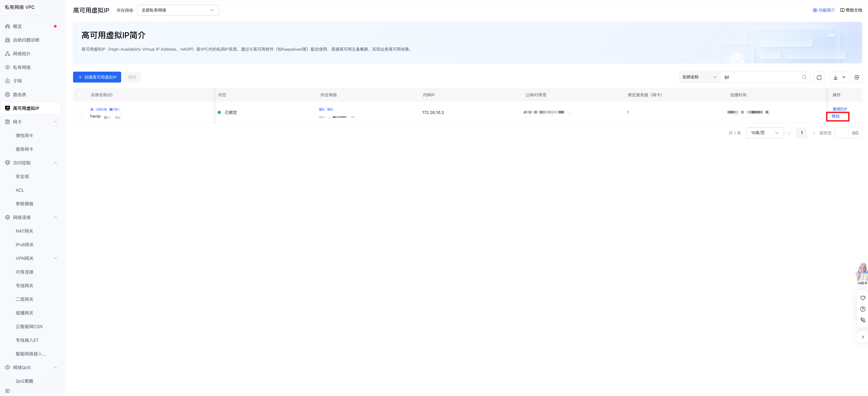The height and width of the screenshot is (396, 868).
Task: Go to previous page arrow
Action: point(789,133)
